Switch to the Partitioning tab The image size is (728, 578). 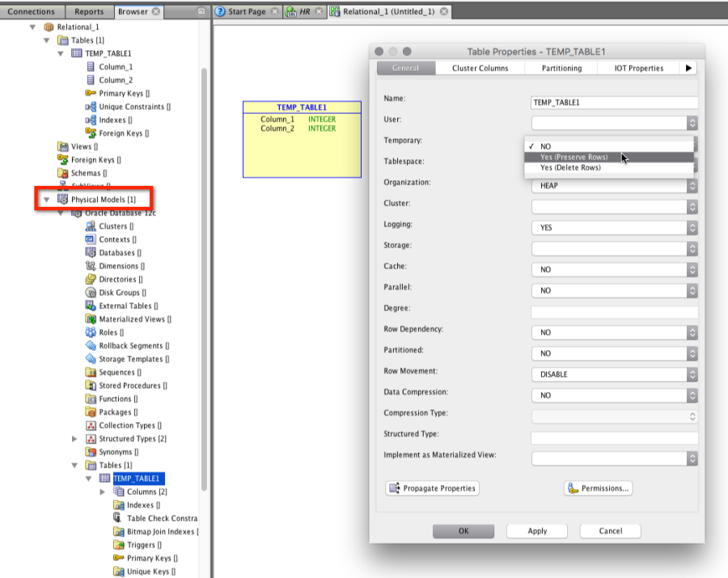pos(561,69)
